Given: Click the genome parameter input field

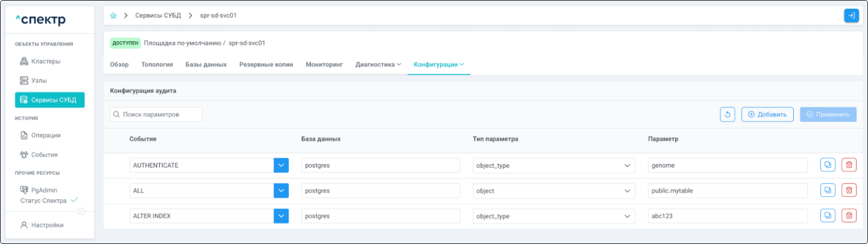Looking at the screenshot, I should 727,165.
